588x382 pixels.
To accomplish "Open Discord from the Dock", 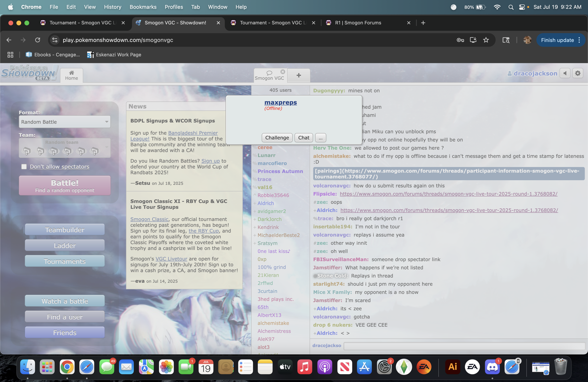I will (x=492, y=367).
